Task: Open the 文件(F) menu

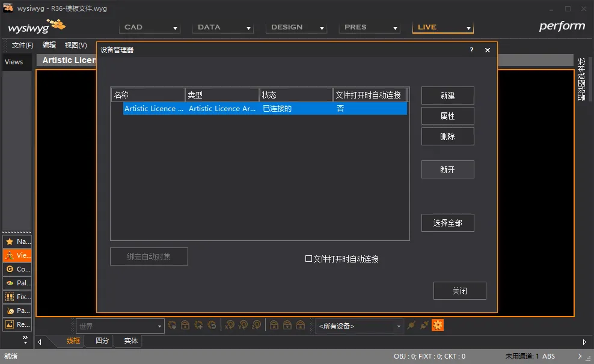Action: (22, 45)
